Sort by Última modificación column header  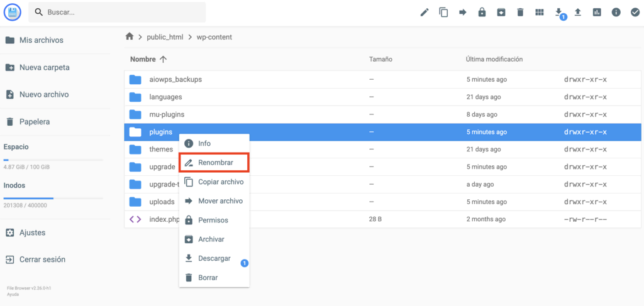(494, 59)
